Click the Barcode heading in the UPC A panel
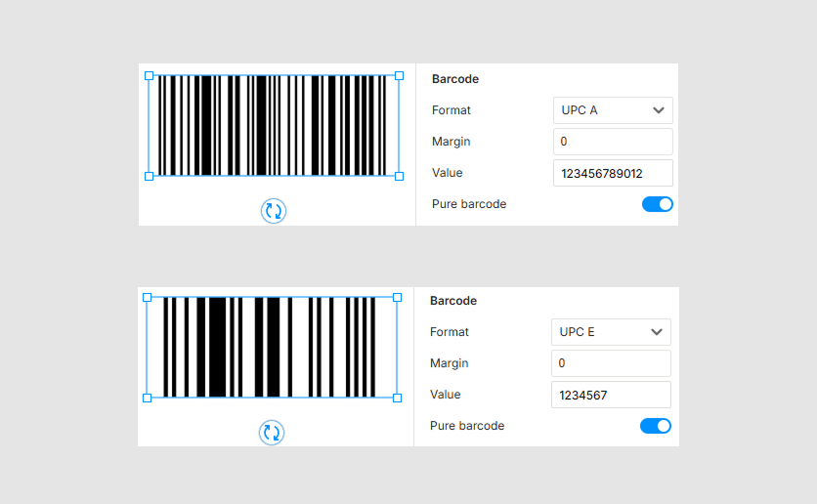 [x=455, y=79]
